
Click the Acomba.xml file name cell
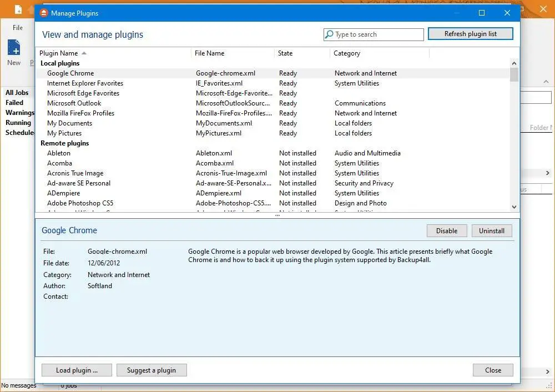tap(214, 163)
